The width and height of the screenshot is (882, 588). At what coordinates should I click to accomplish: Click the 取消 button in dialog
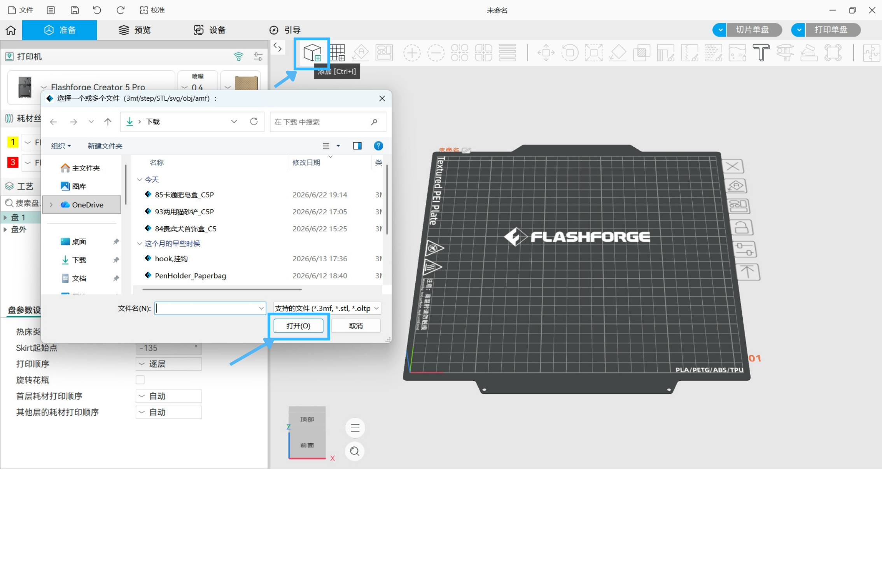pos(356,326)
